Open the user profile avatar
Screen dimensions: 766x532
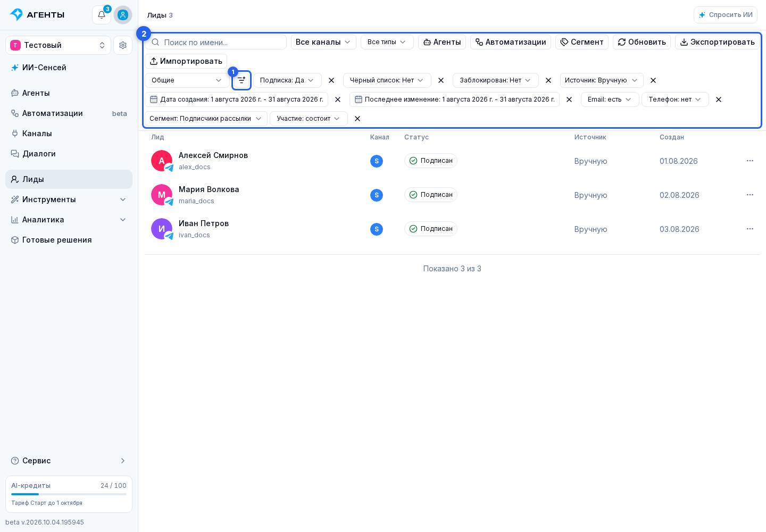coord(123,15)
